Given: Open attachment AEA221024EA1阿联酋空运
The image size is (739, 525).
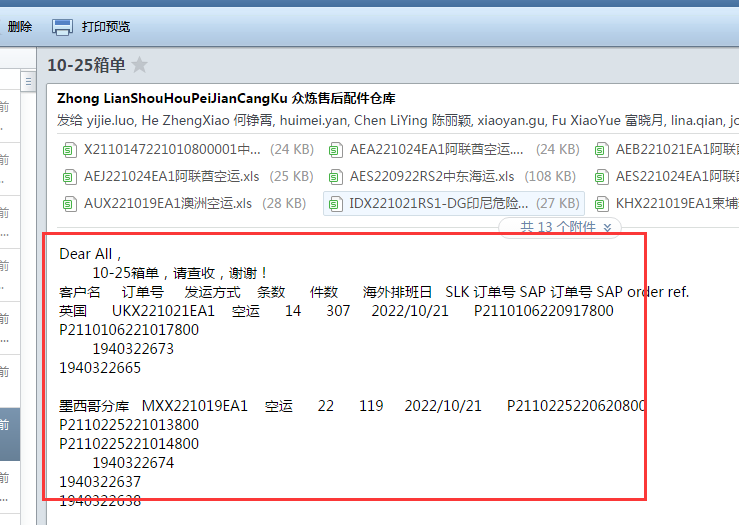Looking at the screenshot, I should (436, 149).
